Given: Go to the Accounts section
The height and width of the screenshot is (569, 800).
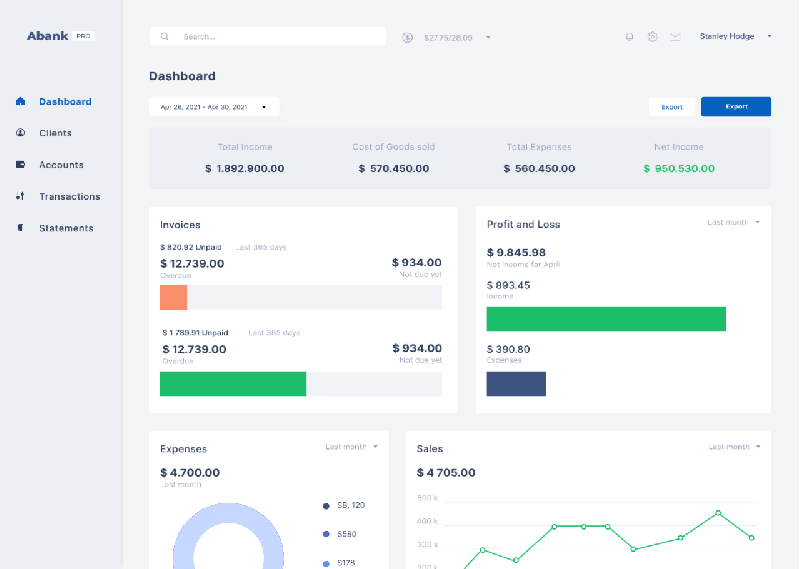Looking at the screenshot, I should [61, 165].
